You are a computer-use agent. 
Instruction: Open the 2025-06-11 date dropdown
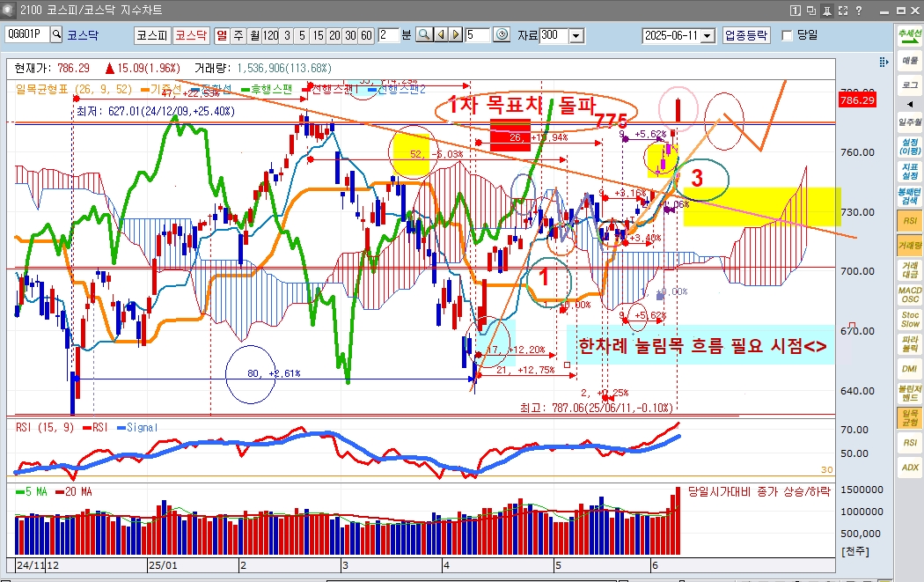tap(708, 36)
